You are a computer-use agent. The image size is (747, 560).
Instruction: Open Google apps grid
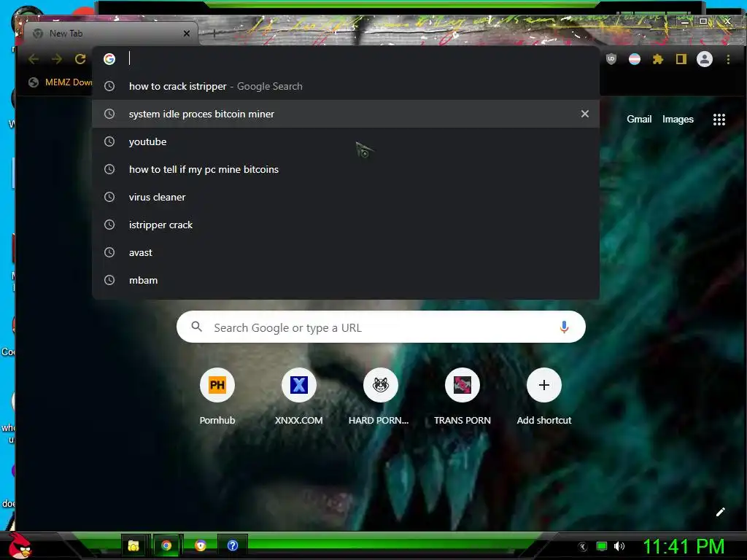pos(719,120)
